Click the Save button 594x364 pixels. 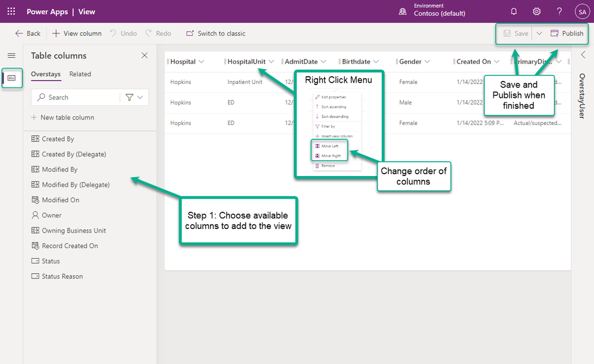click(516, 33)
